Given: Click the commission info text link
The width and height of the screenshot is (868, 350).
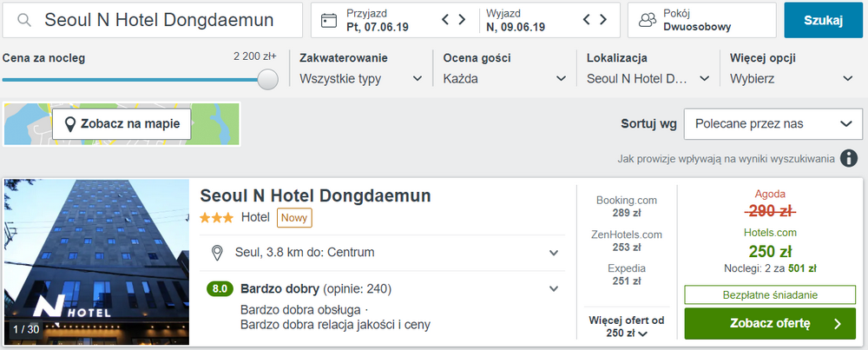Looking at the screenshot, I should point(726,159).
